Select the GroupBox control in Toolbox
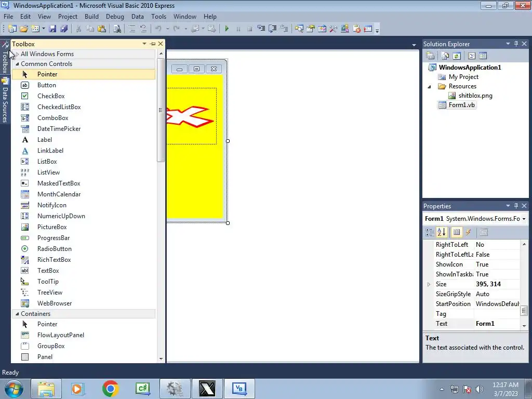This screenshot has width=532, height=399. tap(51, 346)
